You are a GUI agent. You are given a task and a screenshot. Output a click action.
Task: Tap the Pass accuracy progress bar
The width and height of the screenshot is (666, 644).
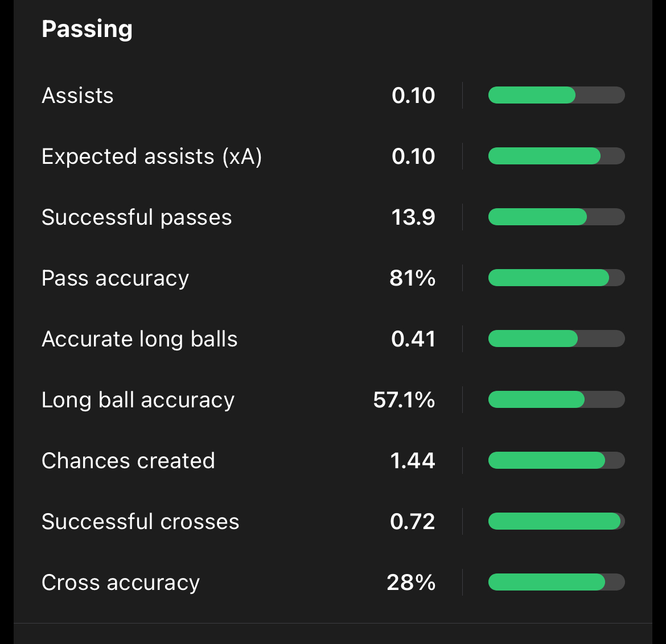(556, 278)
